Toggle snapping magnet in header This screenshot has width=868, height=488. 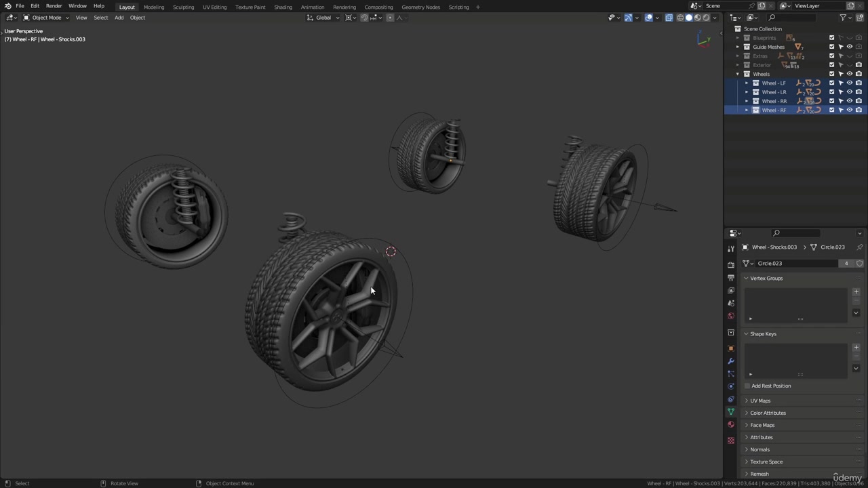point(364,18)
